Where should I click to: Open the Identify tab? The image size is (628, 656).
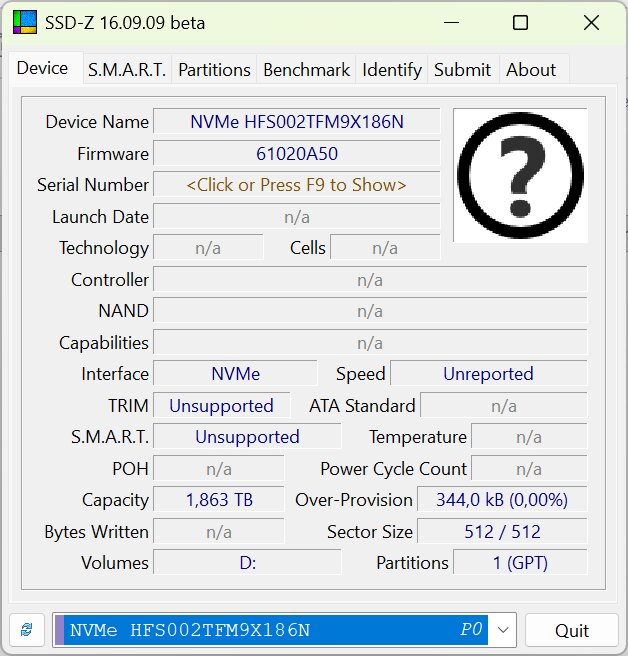point(392,70)
